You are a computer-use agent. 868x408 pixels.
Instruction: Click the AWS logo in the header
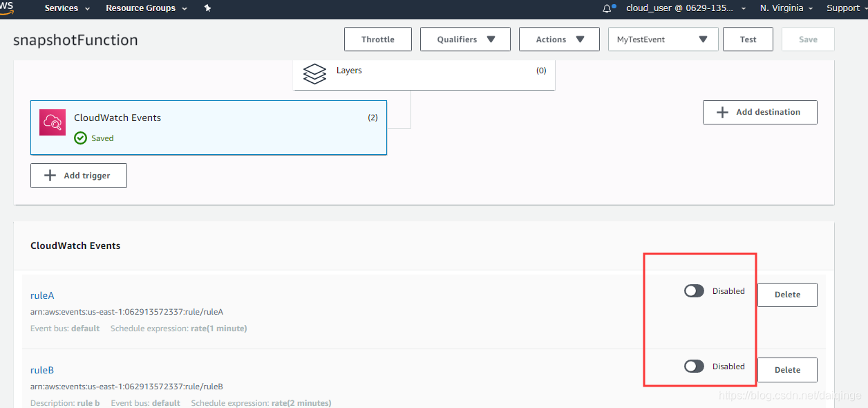[x=7, y=7]
